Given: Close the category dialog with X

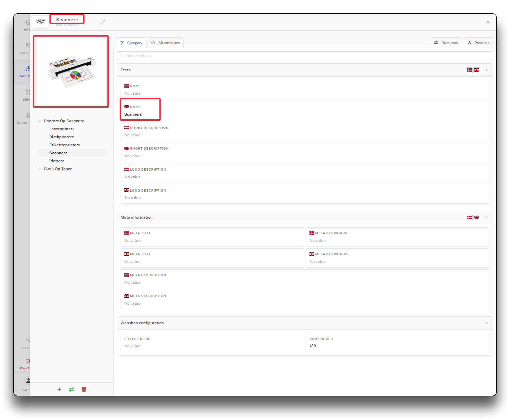Looking at the screenshot, I should pos(488,22).
